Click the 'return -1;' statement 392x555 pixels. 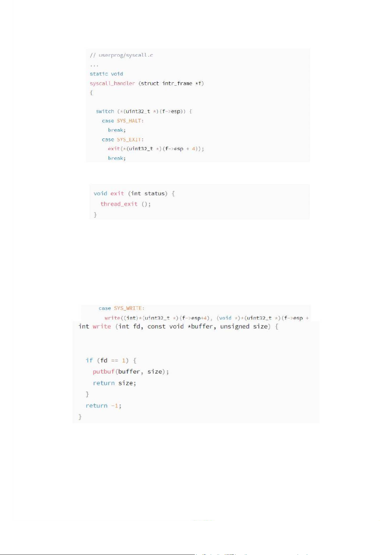pos(103,405)
